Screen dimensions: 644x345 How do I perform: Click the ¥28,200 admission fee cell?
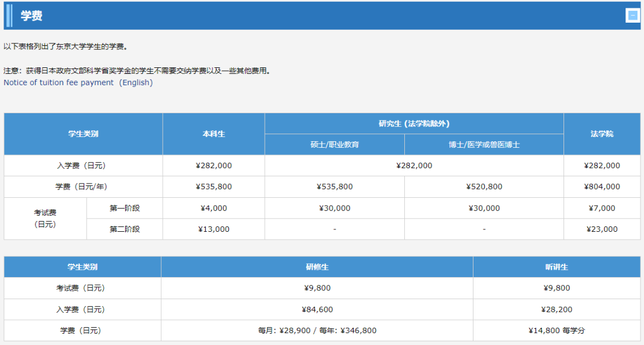[x=556, y=310]
